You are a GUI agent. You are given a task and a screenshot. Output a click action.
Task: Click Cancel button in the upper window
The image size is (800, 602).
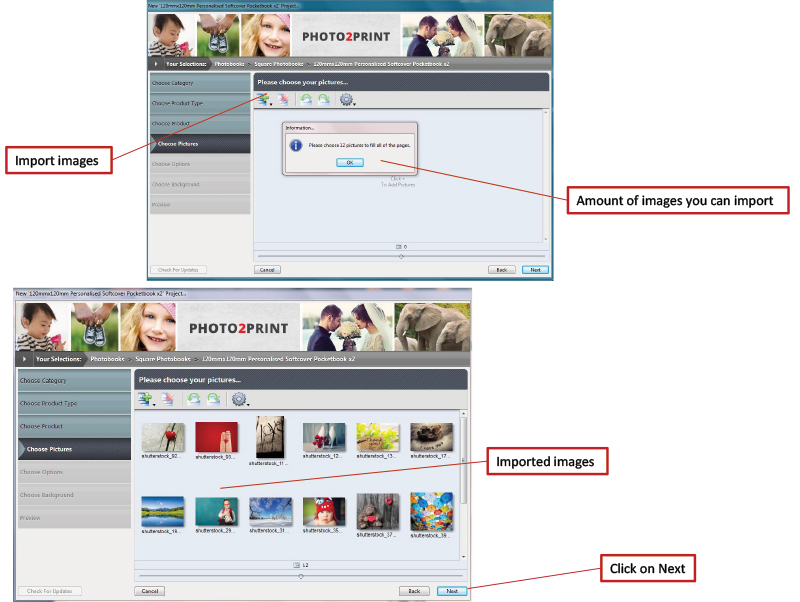point(267,270)
